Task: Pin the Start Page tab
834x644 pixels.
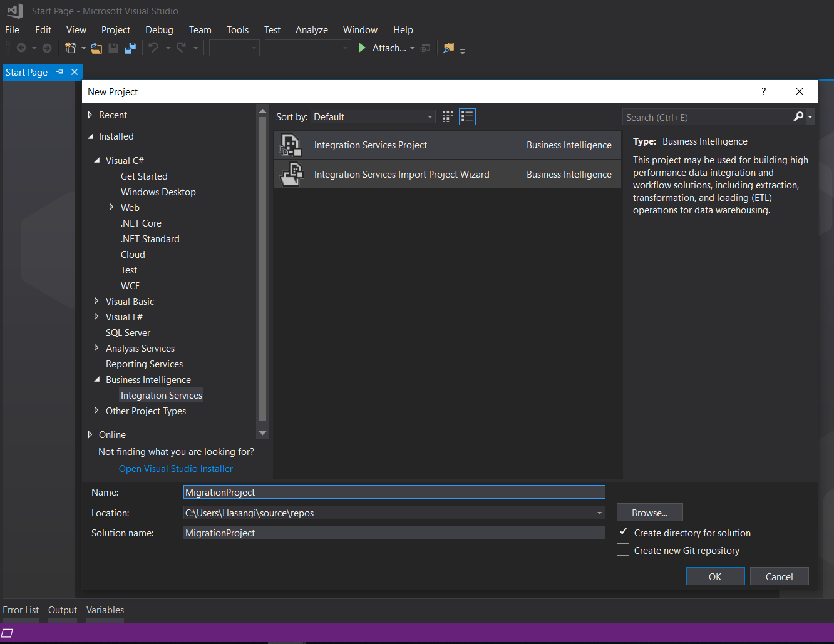Action: click(x=60, y=72)
